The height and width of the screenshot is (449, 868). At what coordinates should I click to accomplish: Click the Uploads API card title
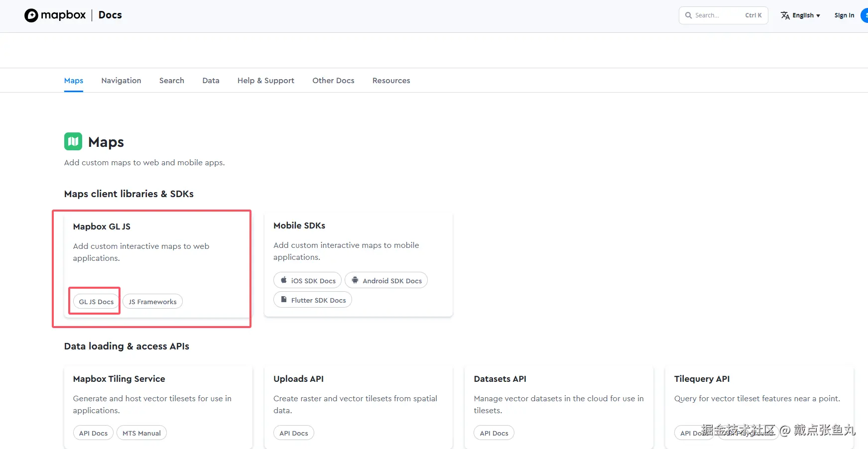tap(298, 379)
